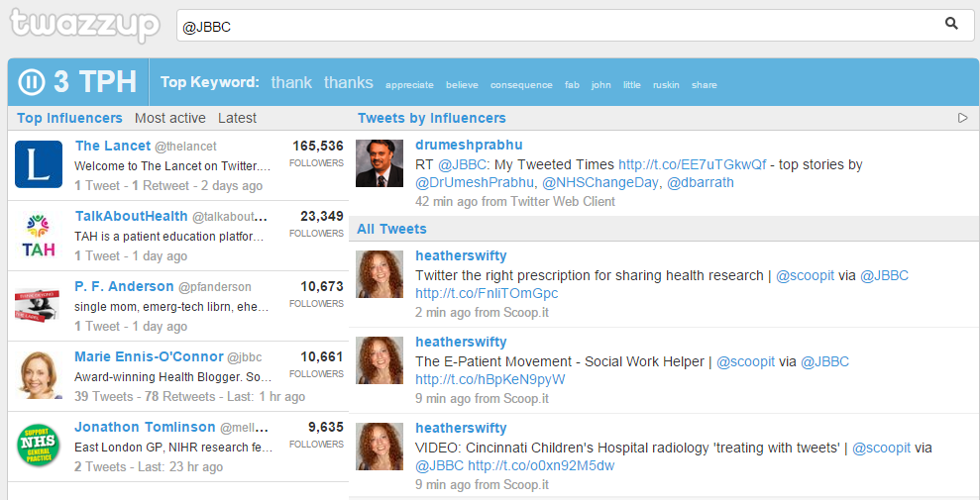Click the All Tweets section header
Screen dimensions: 980x500
point(391,229)
